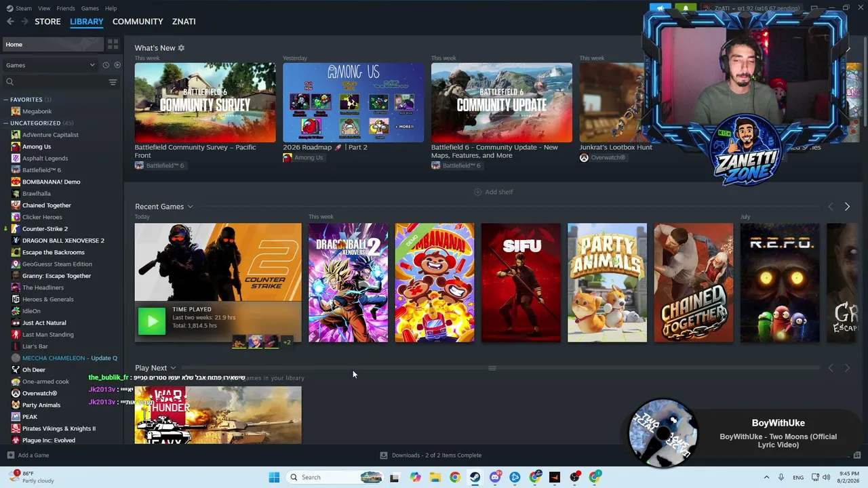Switch to the LIBRARY tab
This screenshot has width=868, height=488.
point(87,22)
